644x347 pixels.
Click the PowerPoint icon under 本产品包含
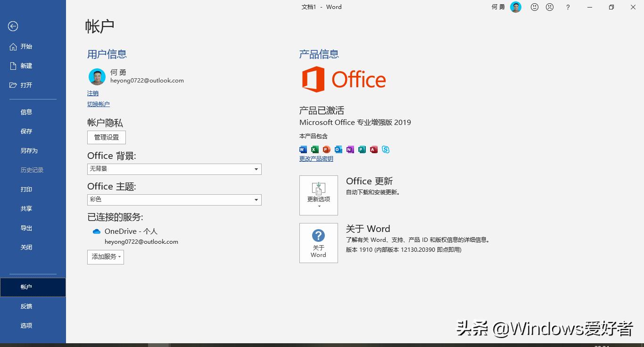326,149
